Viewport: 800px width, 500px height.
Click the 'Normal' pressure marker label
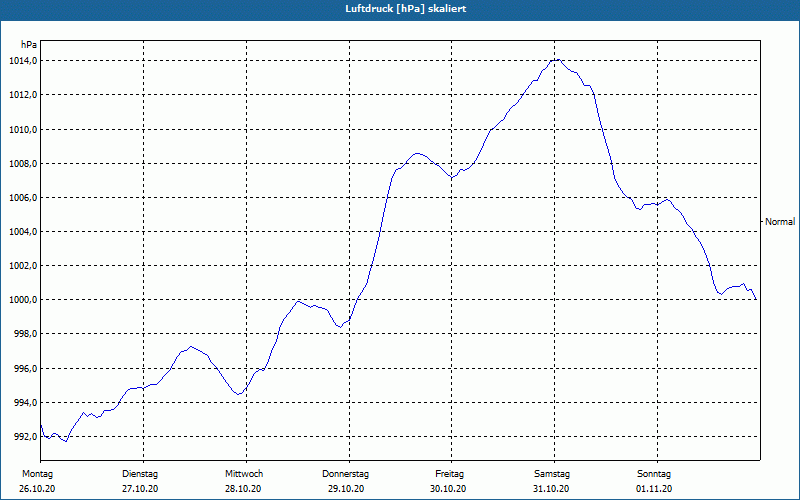click(780, 221)
